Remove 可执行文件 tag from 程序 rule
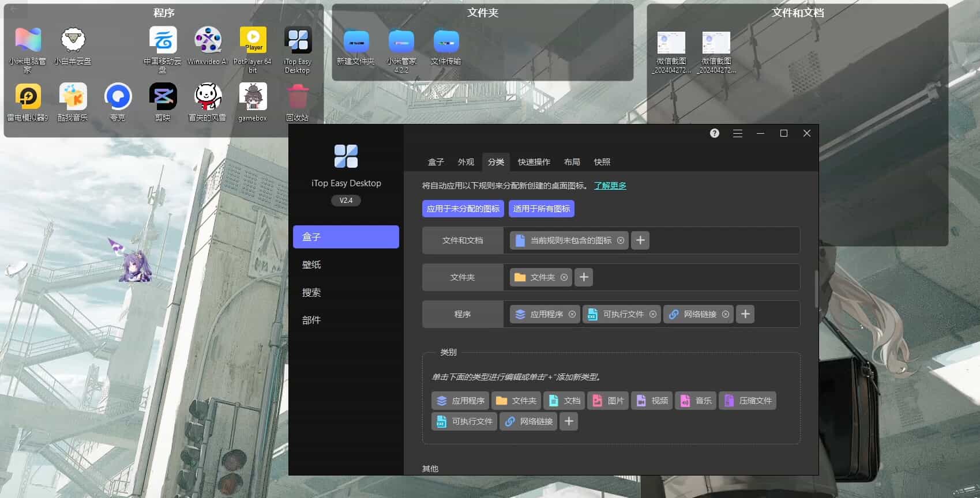 coord(653,314)
